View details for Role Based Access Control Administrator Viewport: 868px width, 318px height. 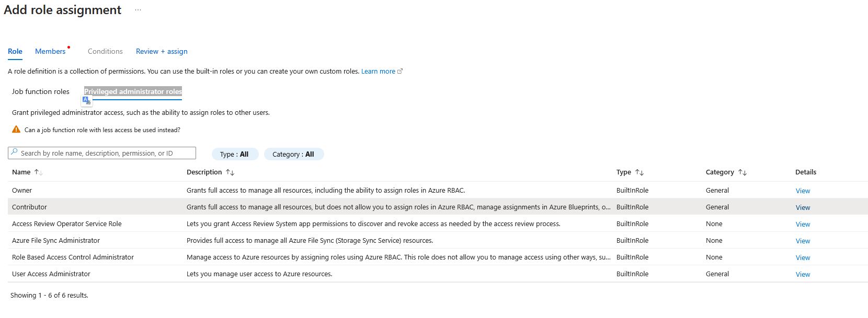(x=803, y=257)
